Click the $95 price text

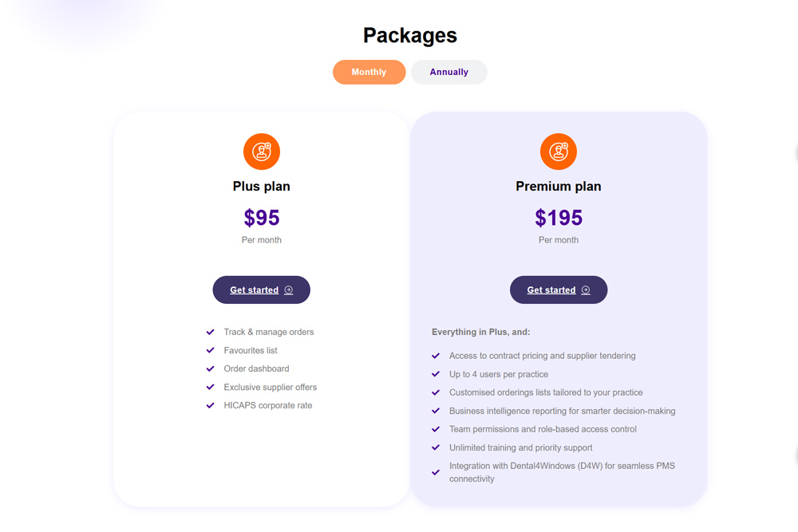tap(262, 218)
